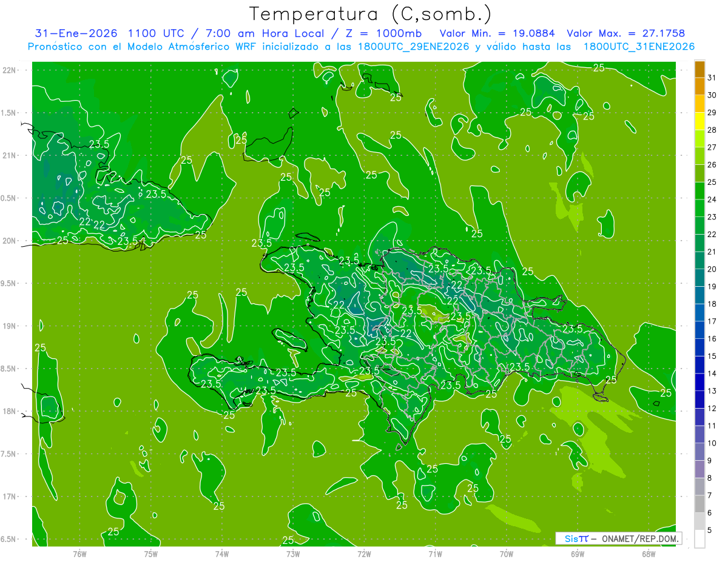Click the "19N" latitude axis label

pyautogui.click(x=8, y=326)
